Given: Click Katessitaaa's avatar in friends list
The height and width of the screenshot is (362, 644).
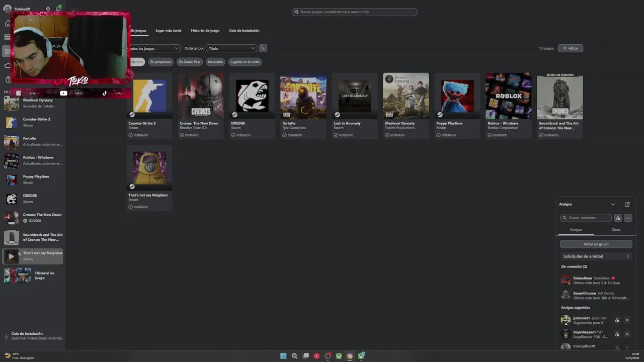Looking at the screenshot, I should click(x=566, y=281).
